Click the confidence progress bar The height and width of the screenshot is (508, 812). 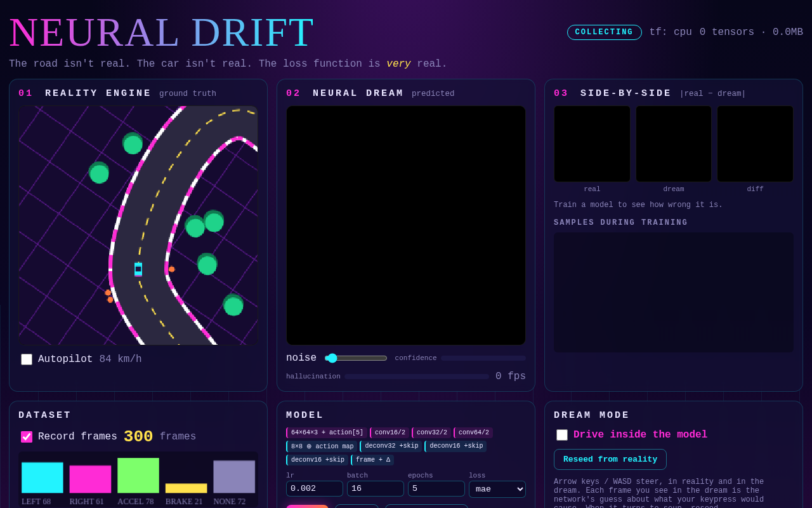pyautogui.click(x=483, y=358)
